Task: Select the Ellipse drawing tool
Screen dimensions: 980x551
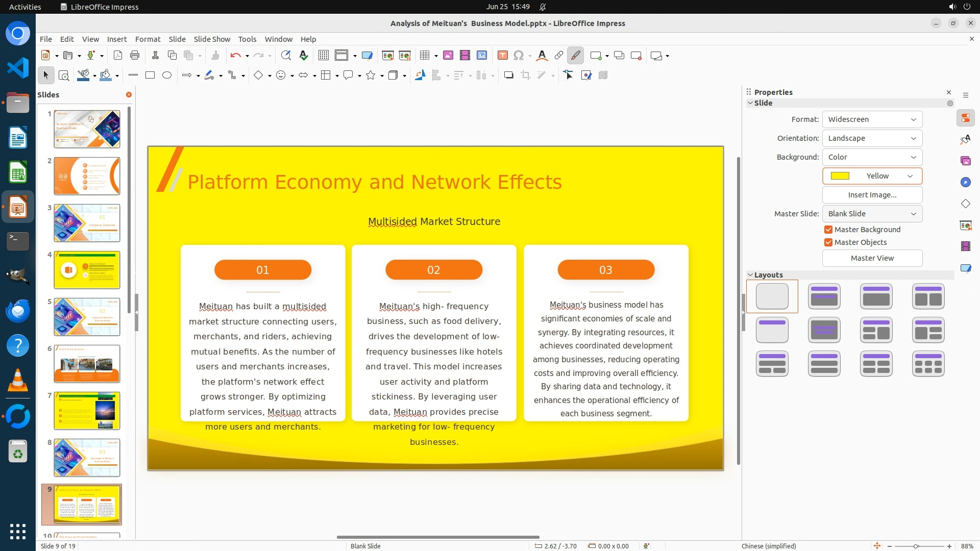Action: point(167,75)
